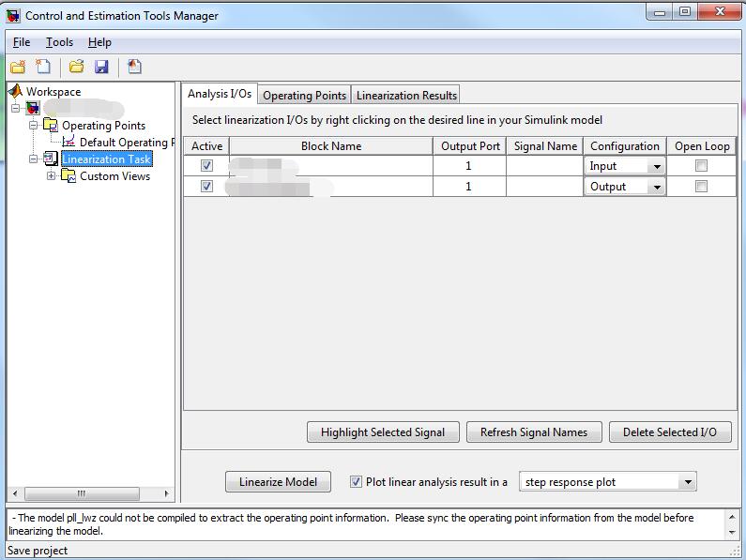Click the New Task page icon
Viewport: 746px width, 560px height.
click(43, 67)
